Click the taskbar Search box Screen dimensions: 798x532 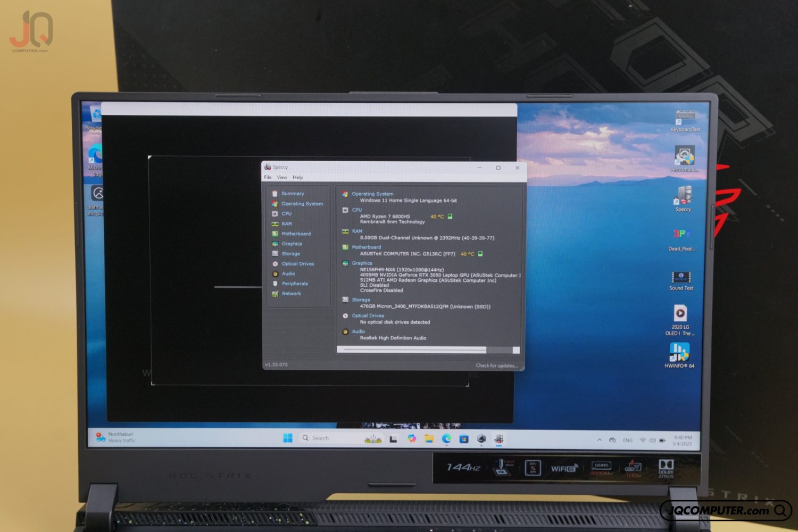(x=340, y=438)
